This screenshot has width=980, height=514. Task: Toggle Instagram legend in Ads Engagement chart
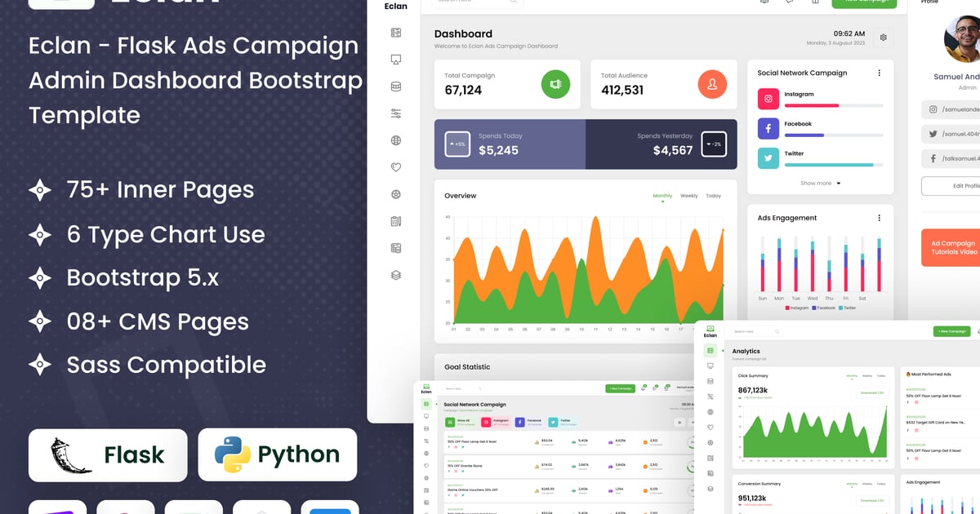pyautogui.click(x=797, y=308)
